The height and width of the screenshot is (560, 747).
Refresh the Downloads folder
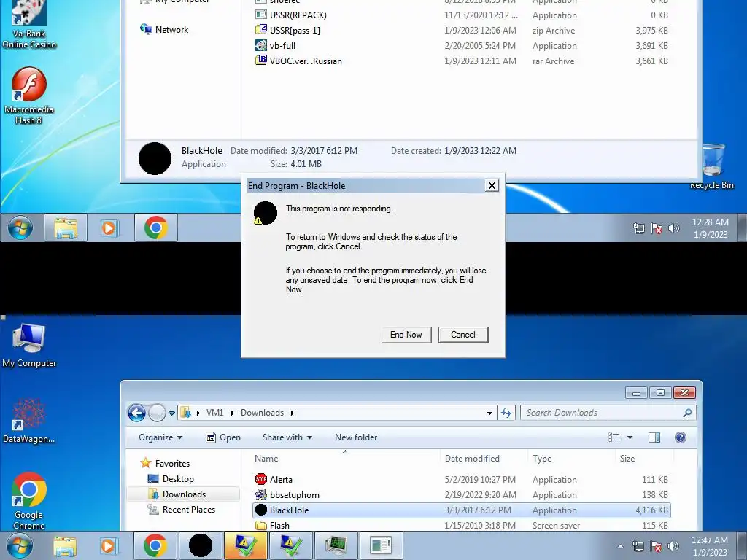506,413
